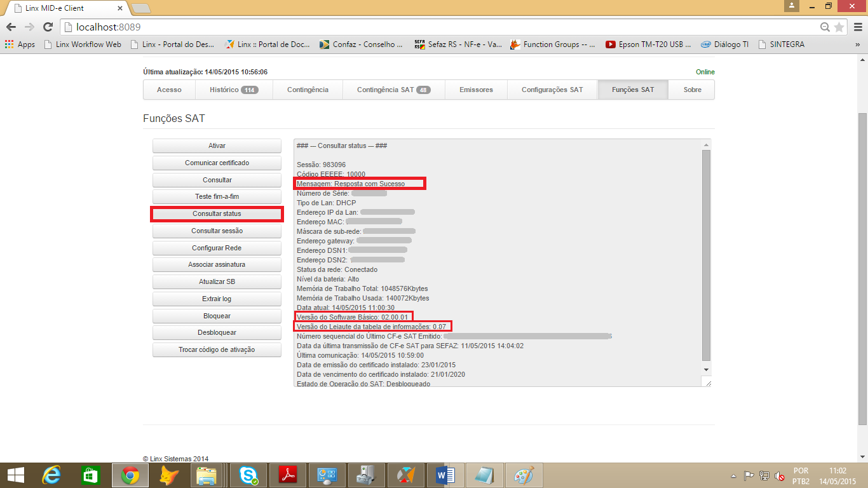The image size is (868, 488).
Task: Open the Windows Start menu
Action: (x=15, y=475)
